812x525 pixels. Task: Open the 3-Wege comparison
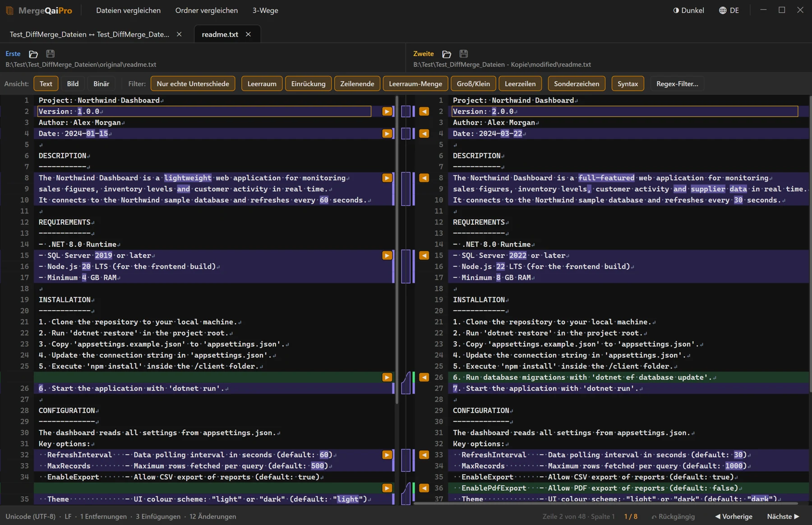(265, 10)
